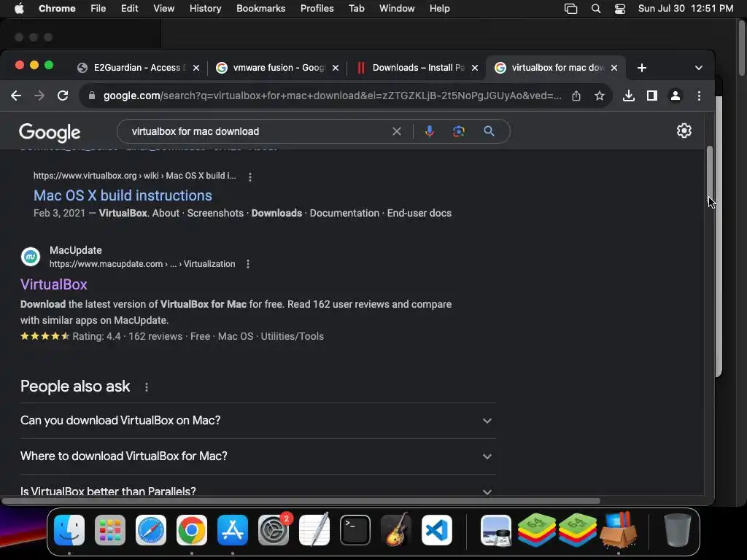747x560 pixels.
Task: Open the History menu
Action: coord(205,9)
